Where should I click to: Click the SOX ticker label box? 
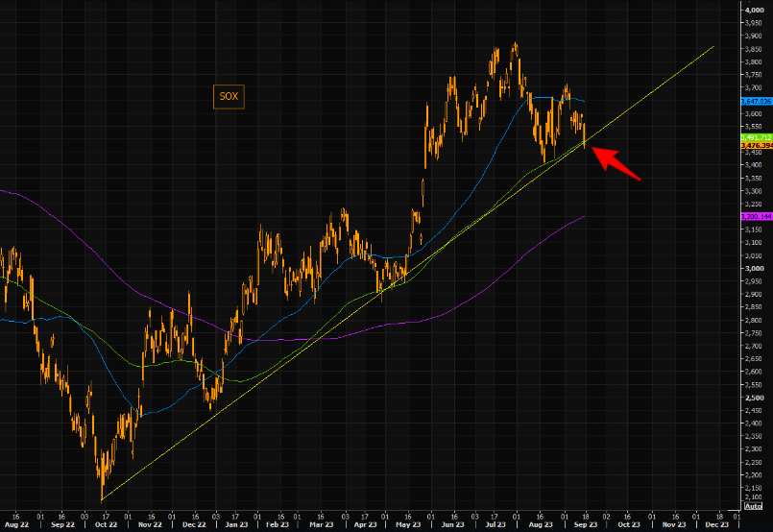point(230,96)
